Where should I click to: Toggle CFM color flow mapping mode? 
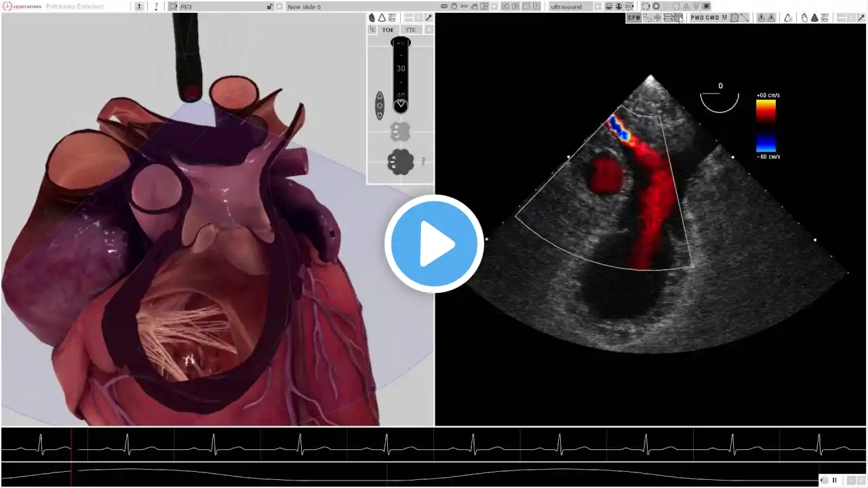(x=633, y=18)
